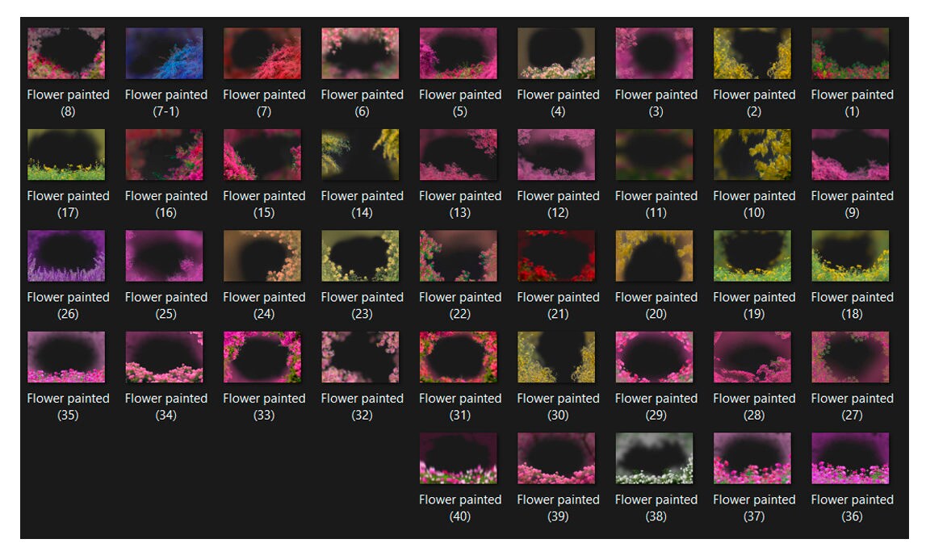Click the Flower painted (12) image
Screen dimensions: 926x560
556,155
